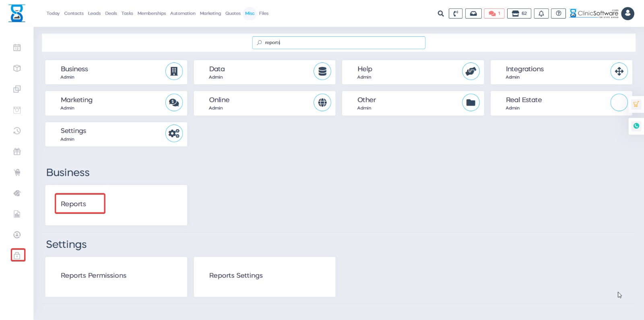Select the Integrations admin category

pos(561,72)
